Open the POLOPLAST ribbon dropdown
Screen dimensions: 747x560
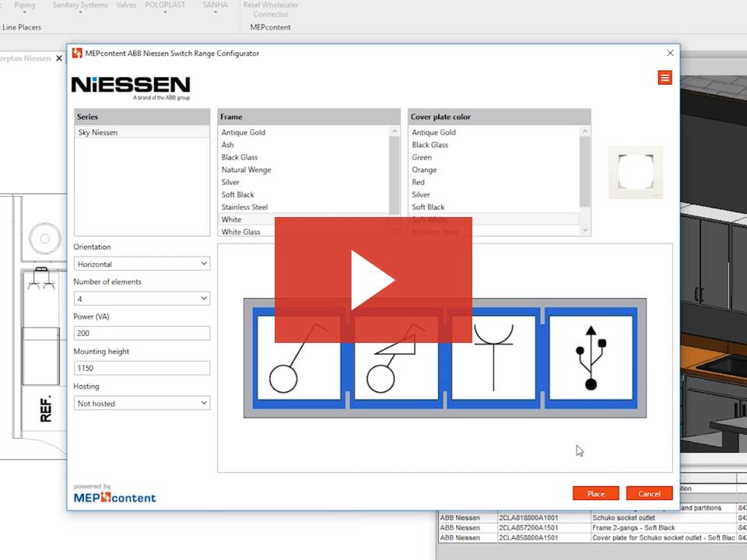point(165,7)
